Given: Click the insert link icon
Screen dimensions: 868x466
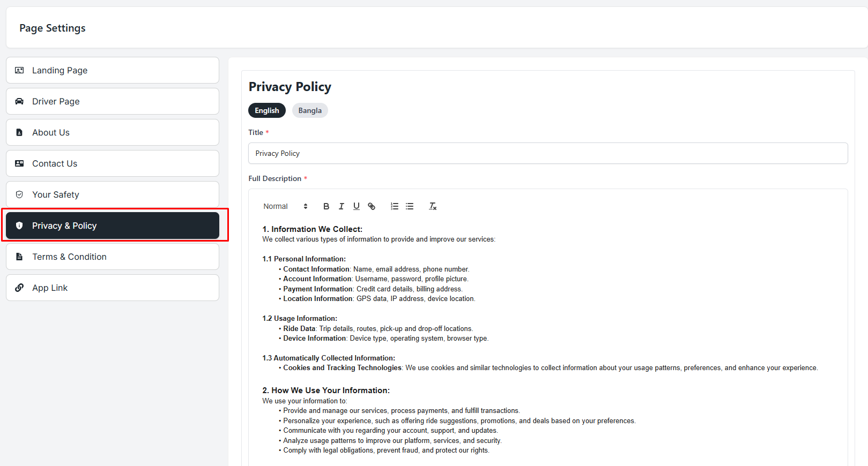Looking at the screenshot, I should [x=372, y=206].
